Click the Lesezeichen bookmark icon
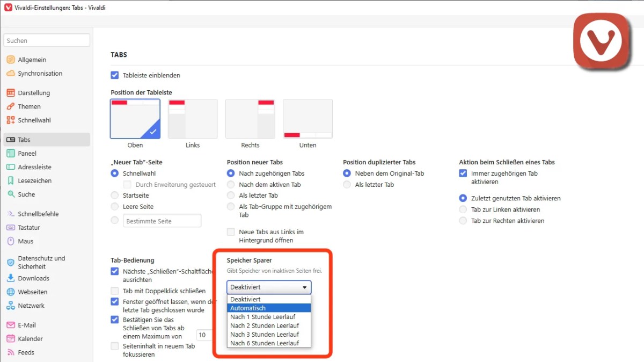Viewport: 644px width, 362px height. (x=11, y=181)
